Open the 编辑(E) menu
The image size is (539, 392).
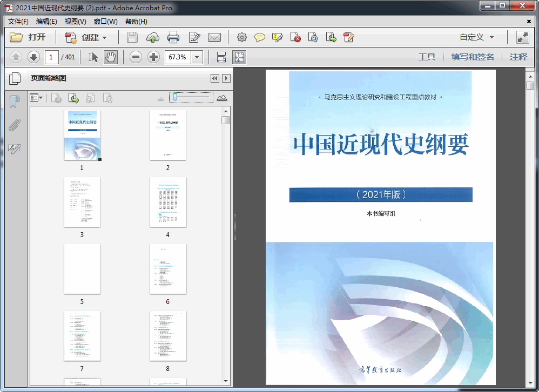46,22
